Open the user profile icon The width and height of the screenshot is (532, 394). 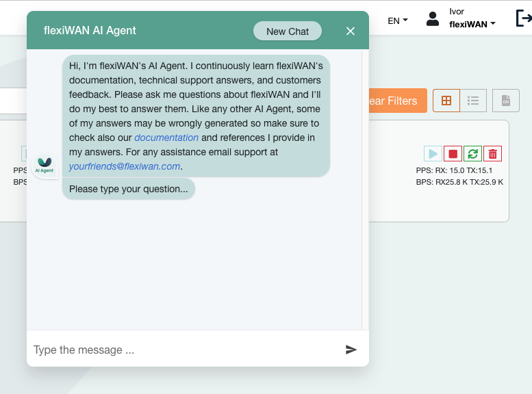pos(433,18)
